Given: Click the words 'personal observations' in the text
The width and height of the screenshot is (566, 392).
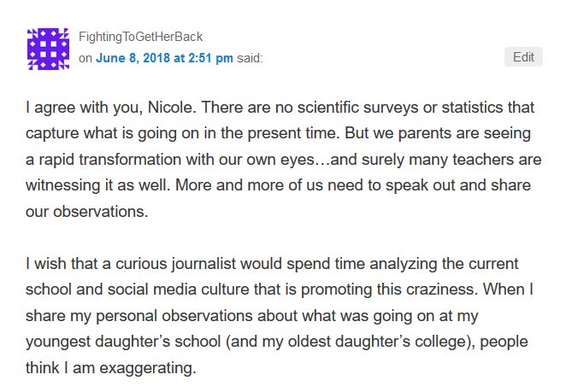Looking at the screenshot, I should pyautogui.click(x=174, y=316).
